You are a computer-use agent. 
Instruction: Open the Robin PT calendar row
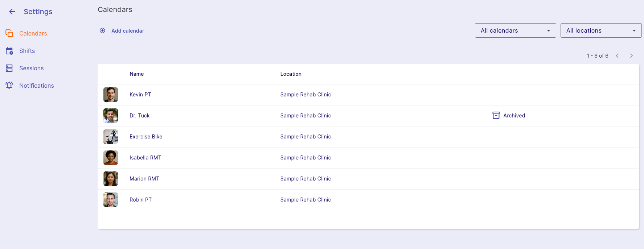[x=141, y=200]
